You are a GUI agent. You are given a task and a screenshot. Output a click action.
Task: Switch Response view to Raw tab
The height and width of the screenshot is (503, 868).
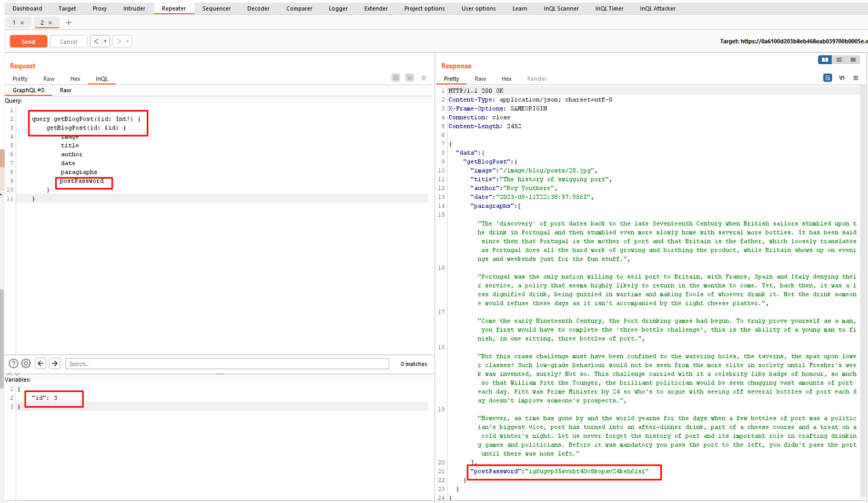[x=480, y=79]
